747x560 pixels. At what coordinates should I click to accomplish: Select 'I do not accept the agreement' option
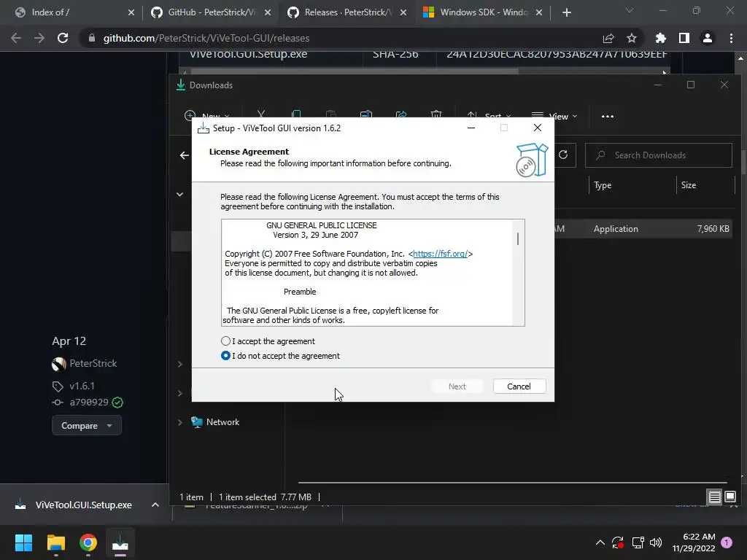(x=226, y=356)
